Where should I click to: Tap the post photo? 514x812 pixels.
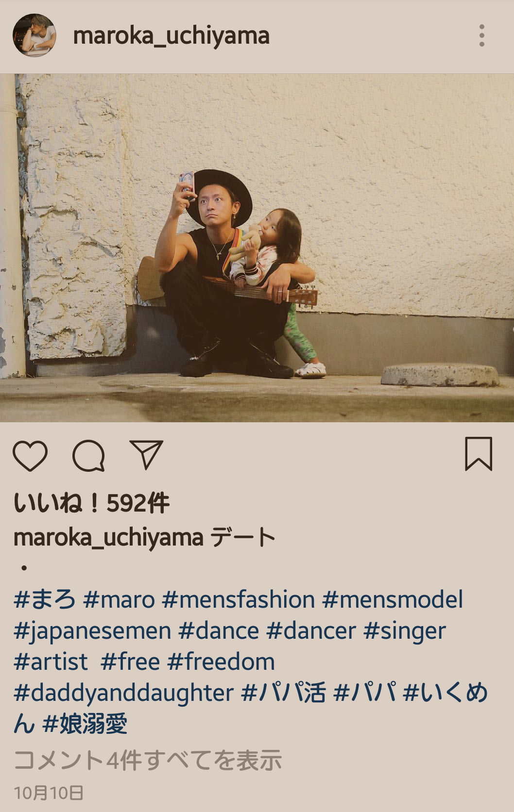point(257,248)
